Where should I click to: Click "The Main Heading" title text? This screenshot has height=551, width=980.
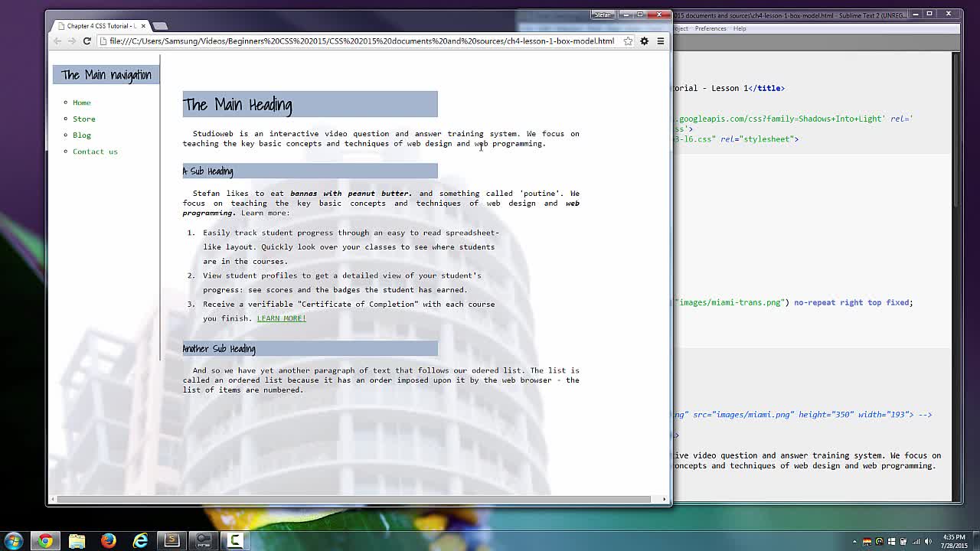(x=237, y=105)
